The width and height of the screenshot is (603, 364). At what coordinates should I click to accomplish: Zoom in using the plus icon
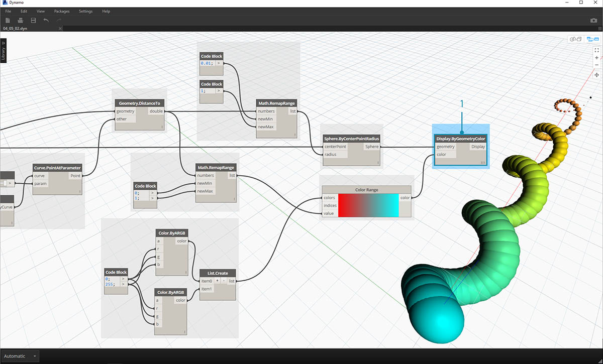(596, 58)
